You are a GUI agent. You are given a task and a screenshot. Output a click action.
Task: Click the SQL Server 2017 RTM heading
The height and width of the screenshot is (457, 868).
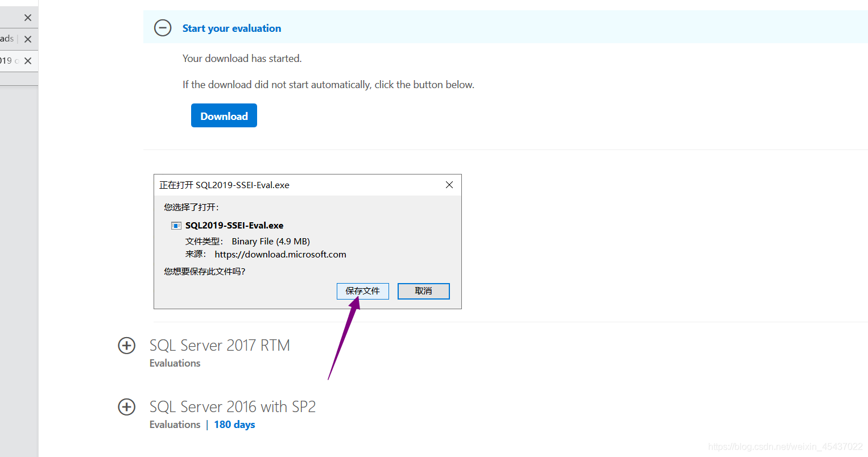pos(220,345)
